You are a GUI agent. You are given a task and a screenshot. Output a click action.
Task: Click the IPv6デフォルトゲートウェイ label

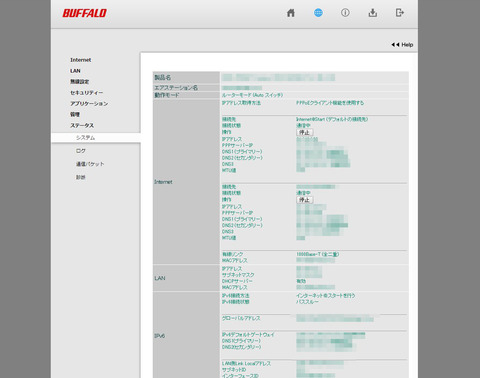(x=248, y=335)
